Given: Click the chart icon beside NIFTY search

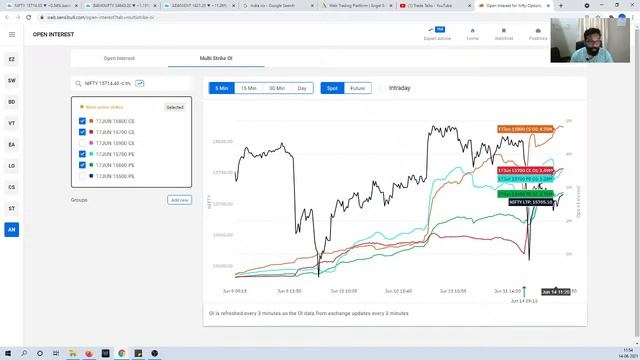Looking at the screenshot, I should (x=140, y=83).
